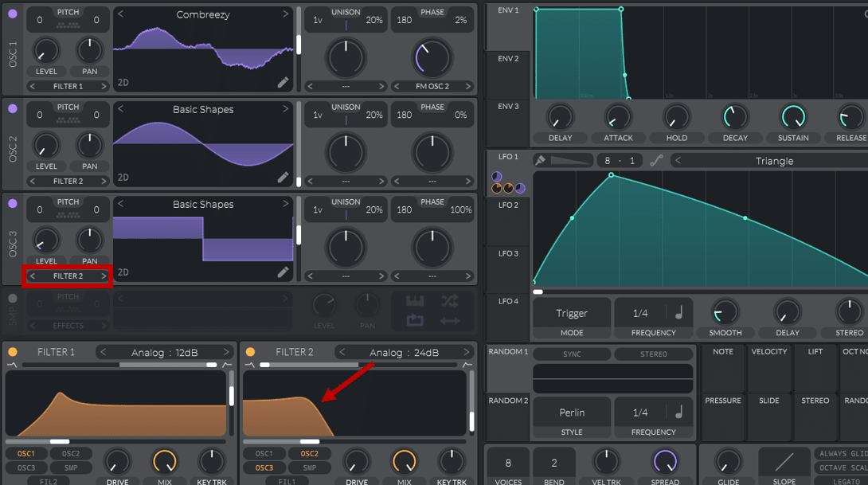Click the GLIDE knob
The width and height of the screenshot is (868, 485).
[729, 461]
